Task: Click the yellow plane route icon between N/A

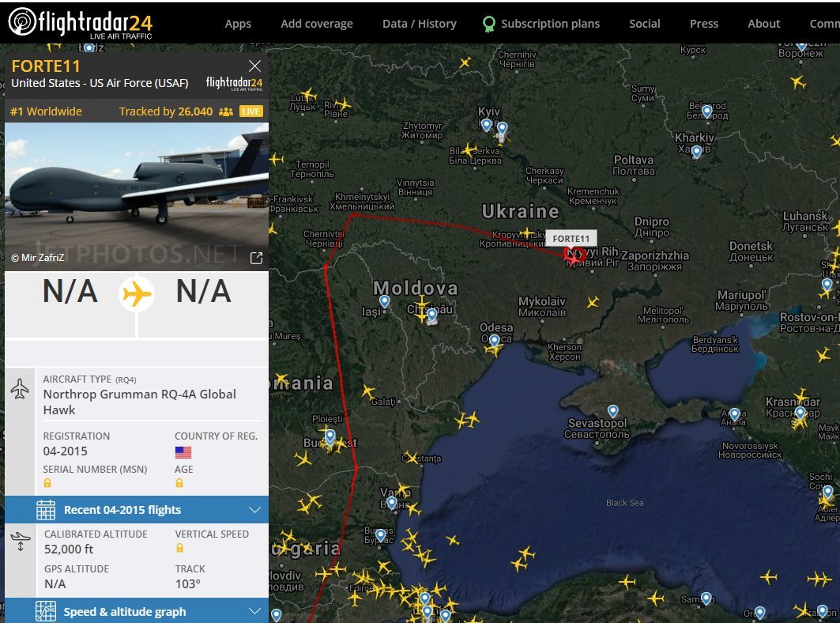Action: 137,294
